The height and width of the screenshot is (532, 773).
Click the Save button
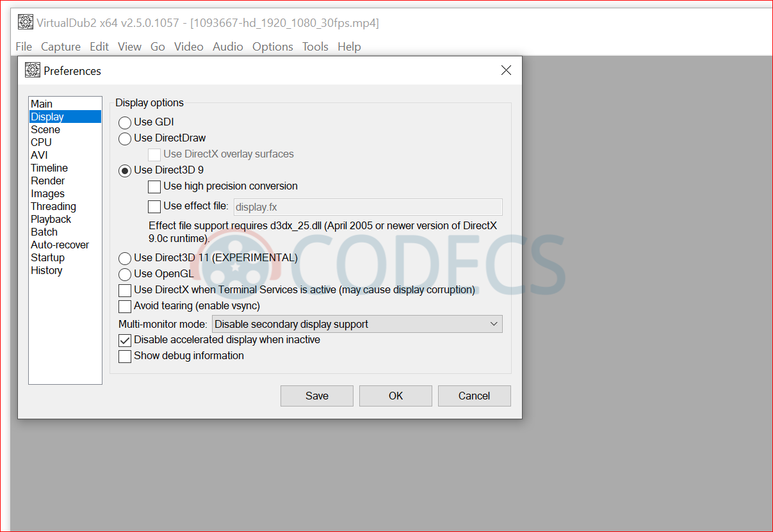[x=316, y=396]
